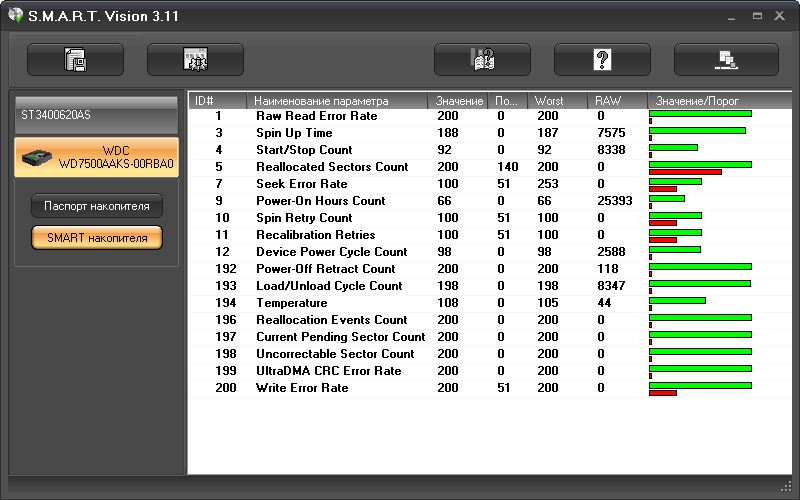This screenshot has width=800, height=500.
Task: Click the green bar for Reallocated Sectors Count
Action: [701, 164]
